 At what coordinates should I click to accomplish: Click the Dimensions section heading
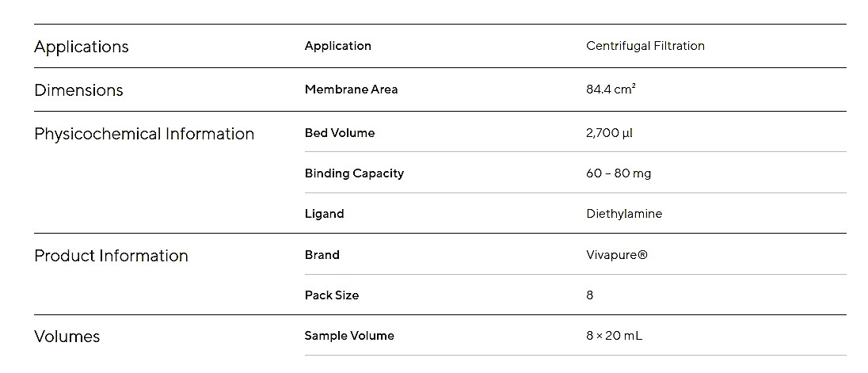[x=78, y=90]
